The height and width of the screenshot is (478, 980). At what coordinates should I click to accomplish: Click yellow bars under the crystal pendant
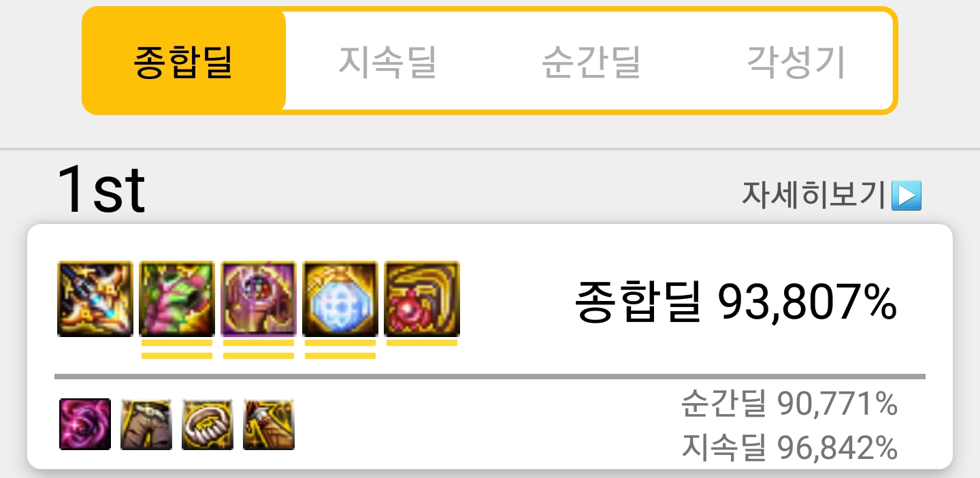[x=340, y=349]
